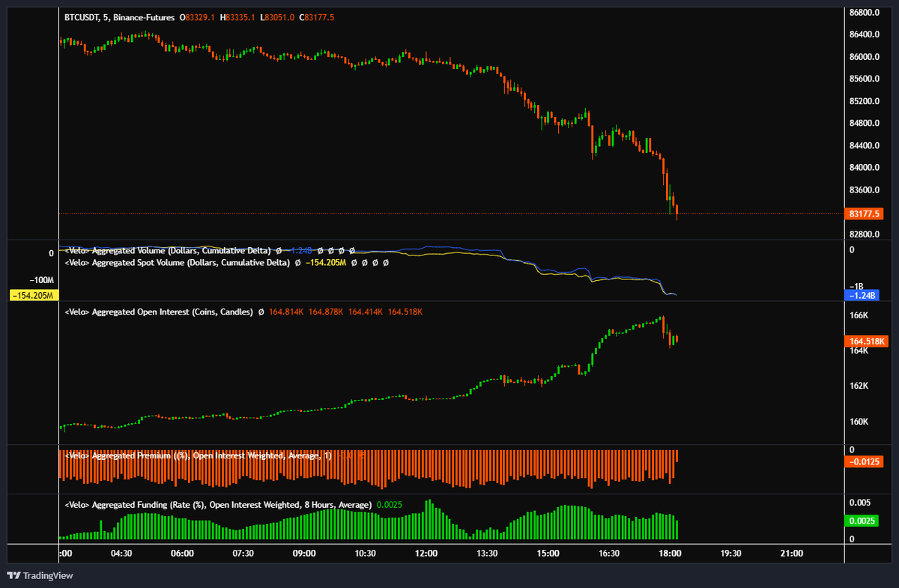Click the 86800.0 price scale label

pyautogui.click(x=864, y=13)
